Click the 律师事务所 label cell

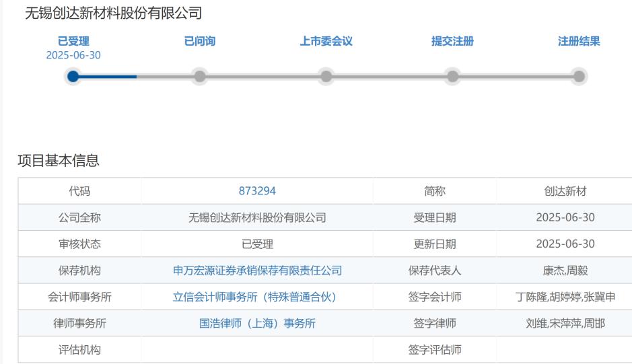(x=79, y=323)
